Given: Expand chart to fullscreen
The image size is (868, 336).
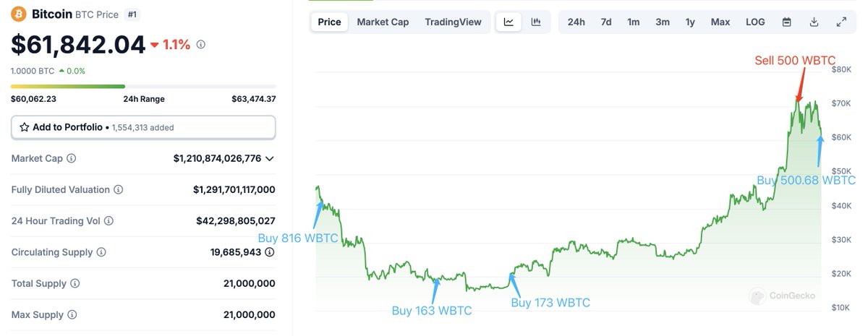Looking at the screenshot, I should click(841, 22).
